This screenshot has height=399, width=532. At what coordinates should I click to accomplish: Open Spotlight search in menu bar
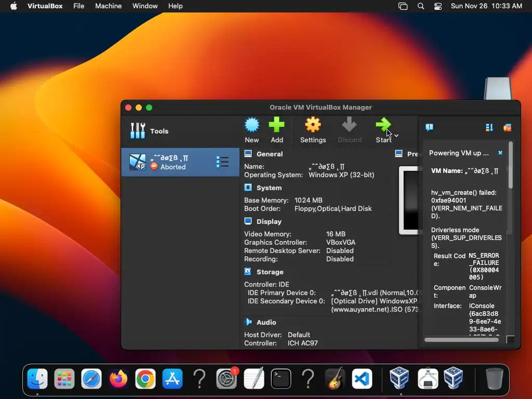(421, 6)
